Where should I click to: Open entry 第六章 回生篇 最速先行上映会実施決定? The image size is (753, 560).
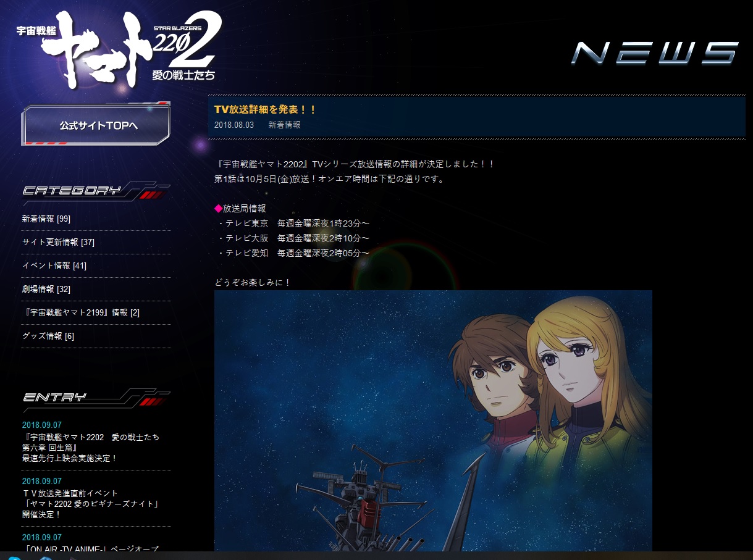tap(91, 448)
